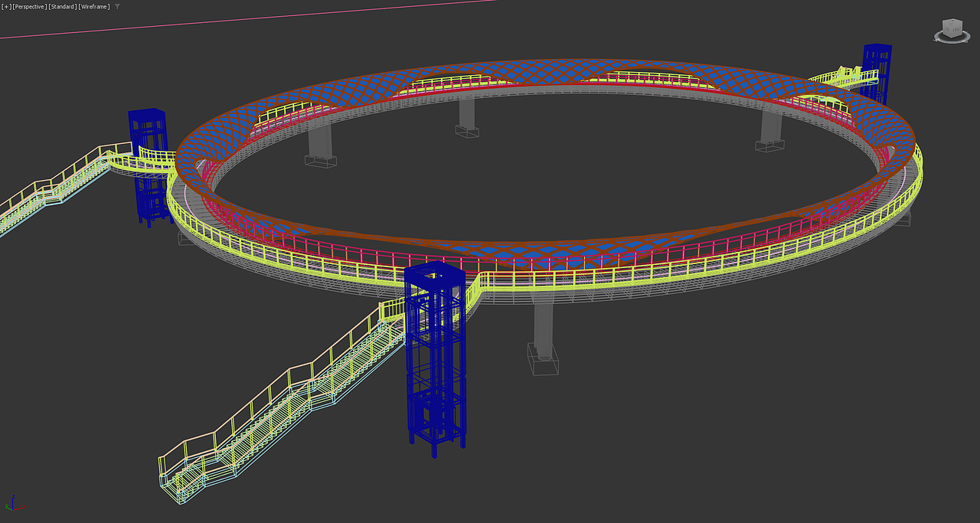
Task: Select the far-right blue elevator tower
Action: tap(877, 73)
